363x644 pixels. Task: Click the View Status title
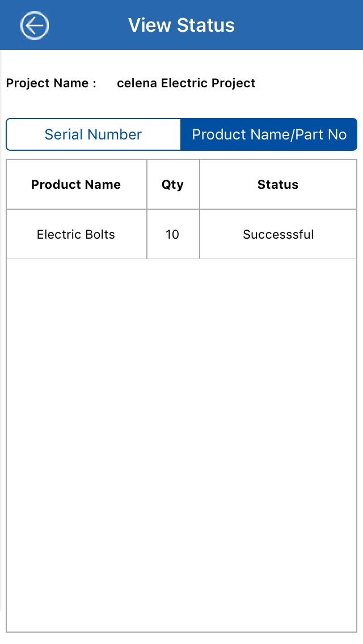pos(181,26)
